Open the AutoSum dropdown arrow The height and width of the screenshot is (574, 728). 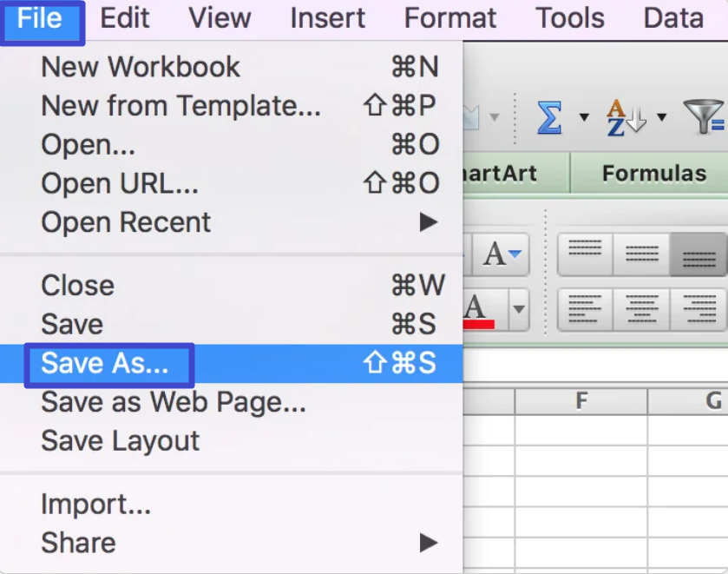coord(584,117)
